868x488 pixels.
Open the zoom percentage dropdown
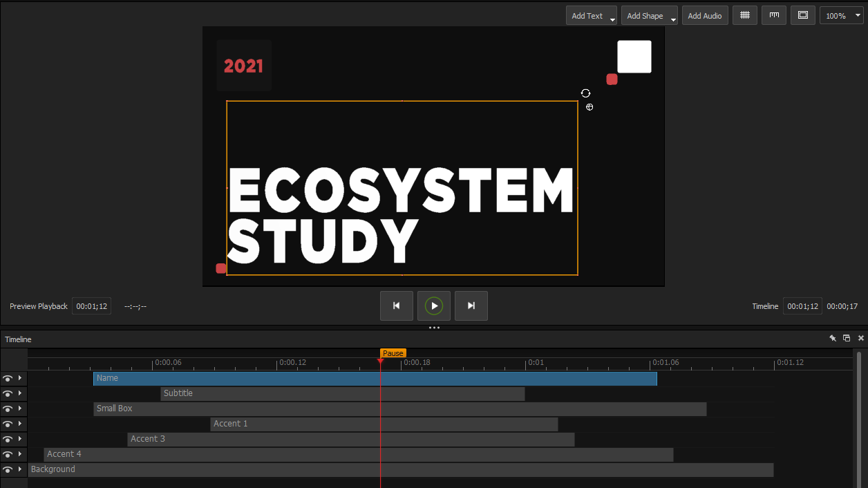[858, 15]
